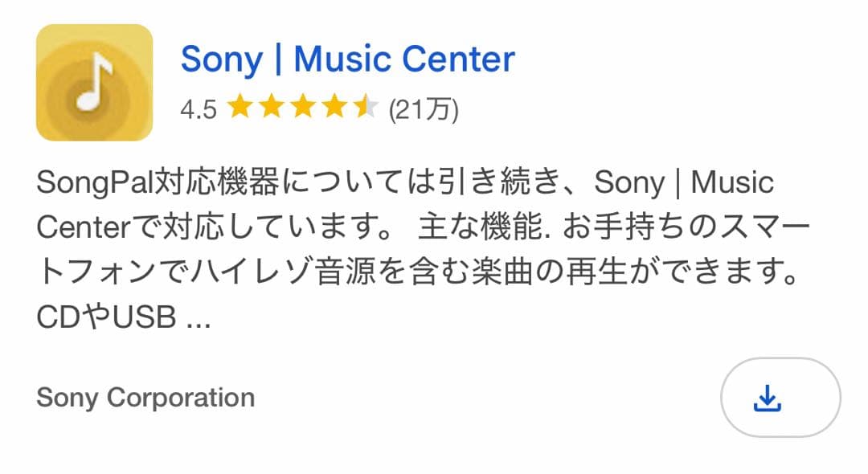
Task: Click the first rating star
Action: point(240,108)
